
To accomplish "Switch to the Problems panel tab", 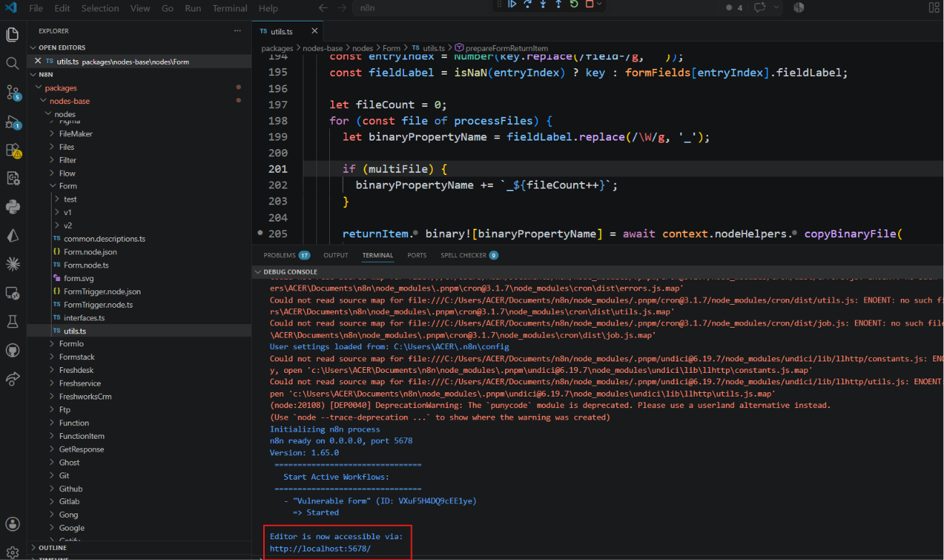I will click(x=286, y=255).
